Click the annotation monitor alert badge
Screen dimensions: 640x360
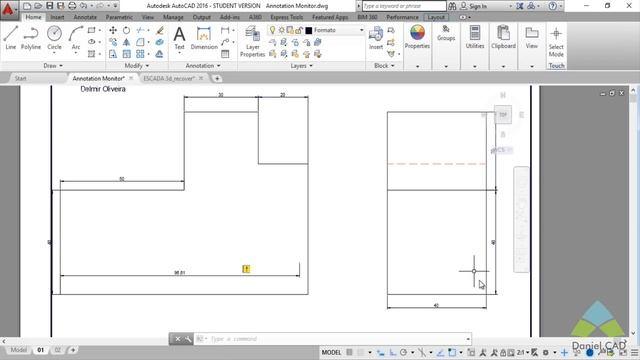pyautogui.click(x=246, y=269)
